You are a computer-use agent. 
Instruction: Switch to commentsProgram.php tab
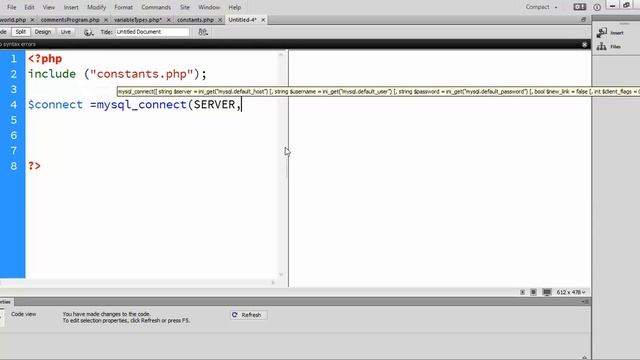tap(70, 20)
